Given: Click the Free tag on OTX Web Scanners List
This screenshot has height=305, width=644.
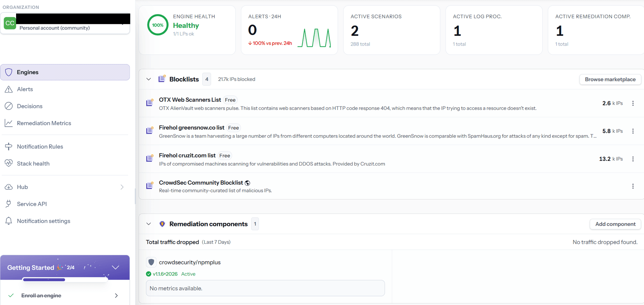Looking at the screenshot, I should tap(230, 100).
